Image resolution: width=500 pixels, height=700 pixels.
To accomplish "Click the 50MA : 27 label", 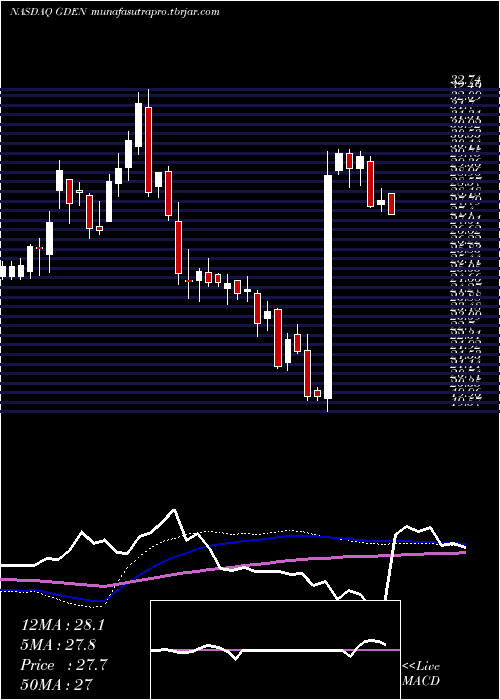I will [x=57, y=684].
